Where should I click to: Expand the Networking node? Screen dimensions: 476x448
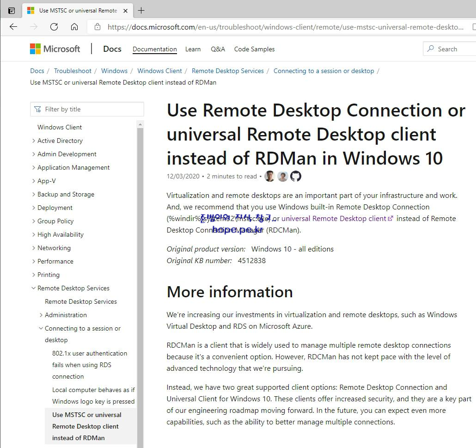pos(33,248)
